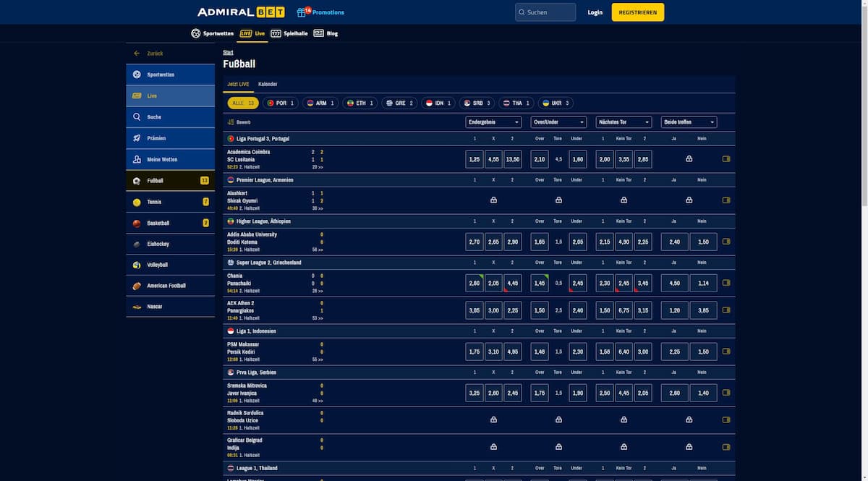Open match details icon for Chania row
Viewport: 868px width, 481px height.
[726, 283]
